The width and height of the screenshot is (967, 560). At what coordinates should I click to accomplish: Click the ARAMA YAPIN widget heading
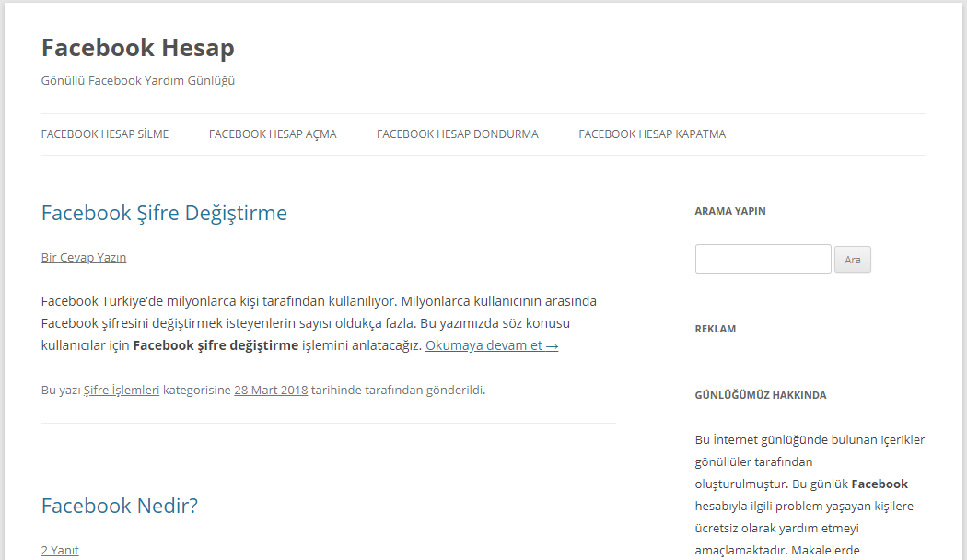click(730, 211)
